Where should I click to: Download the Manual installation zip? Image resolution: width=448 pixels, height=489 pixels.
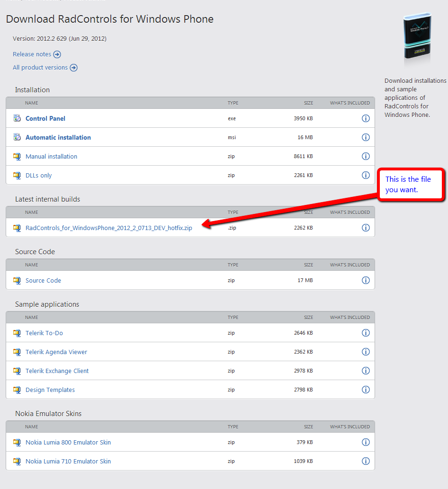click(x=51, y=156)
